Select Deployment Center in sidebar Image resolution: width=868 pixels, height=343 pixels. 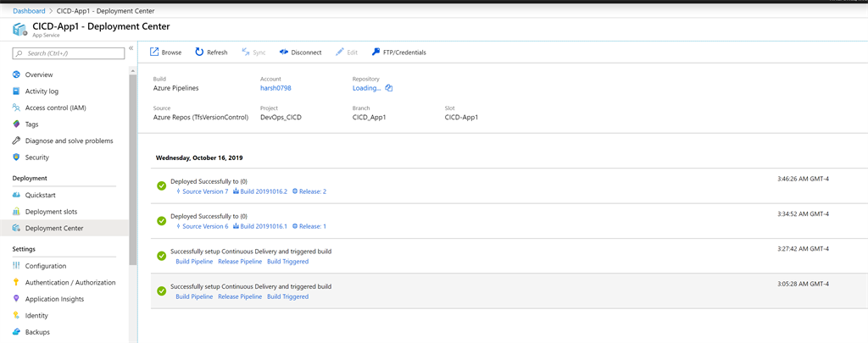64,228
